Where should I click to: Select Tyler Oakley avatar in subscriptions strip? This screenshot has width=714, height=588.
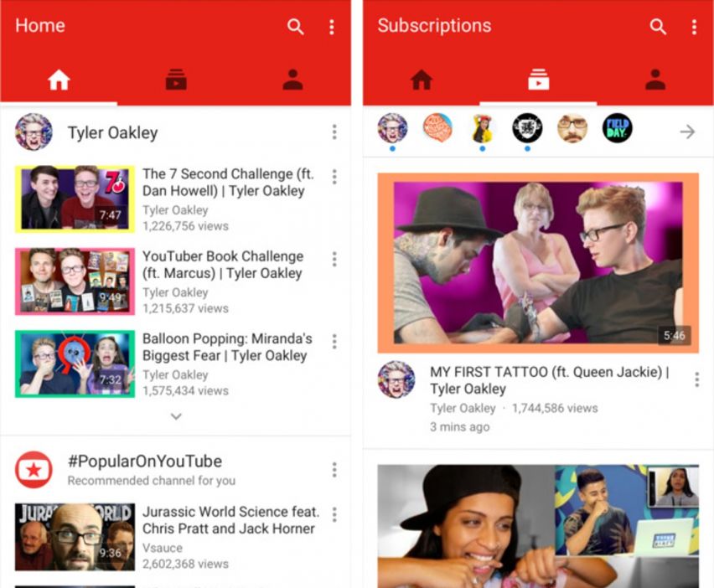pos(392,128)
